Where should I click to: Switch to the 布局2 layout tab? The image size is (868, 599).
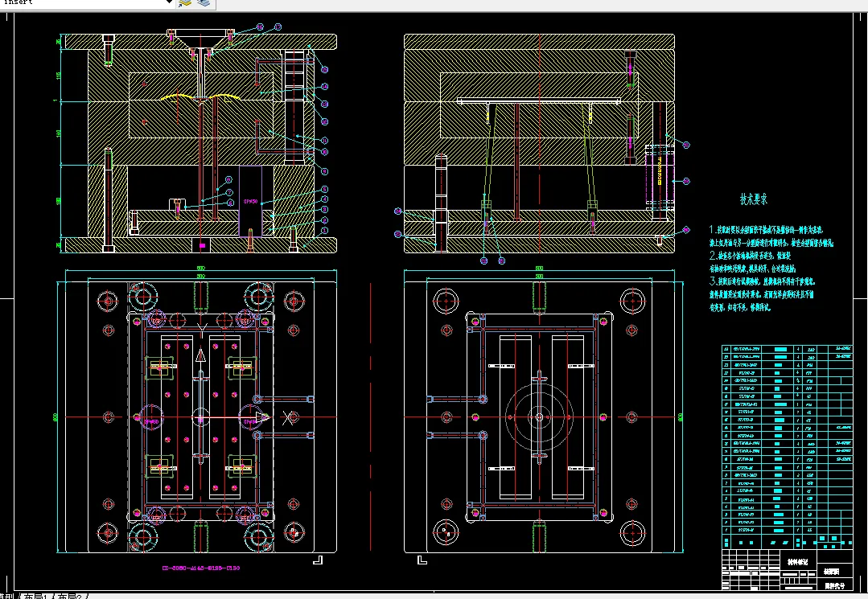click(69, 597)
